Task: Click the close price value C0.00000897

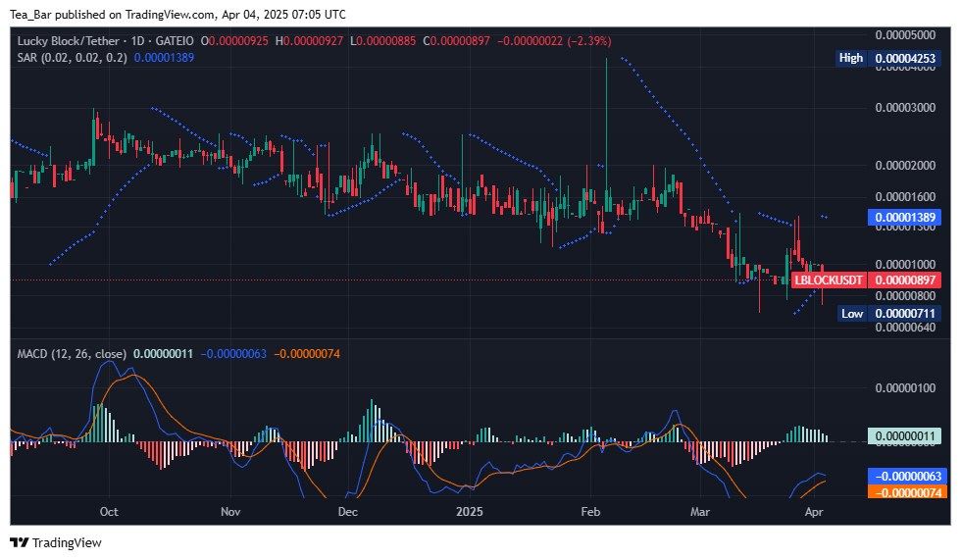Action: (x=456, y=41)
